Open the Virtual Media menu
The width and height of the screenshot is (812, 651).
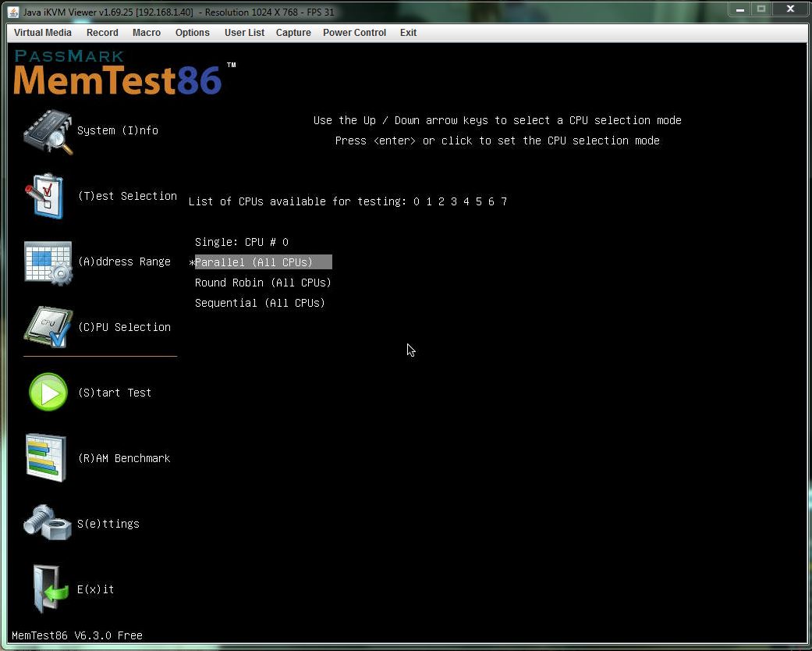coord(42,33)
